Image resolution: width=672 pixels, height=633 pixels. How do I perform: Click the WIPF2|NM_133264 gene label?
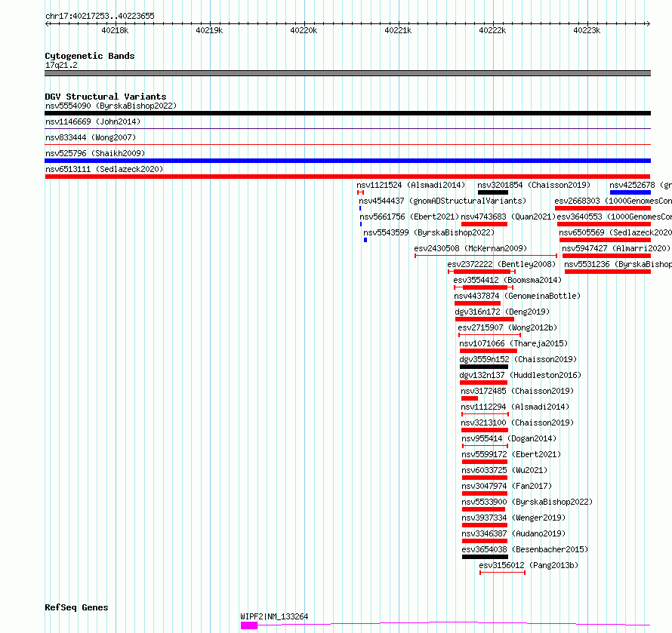coord(274,616)
